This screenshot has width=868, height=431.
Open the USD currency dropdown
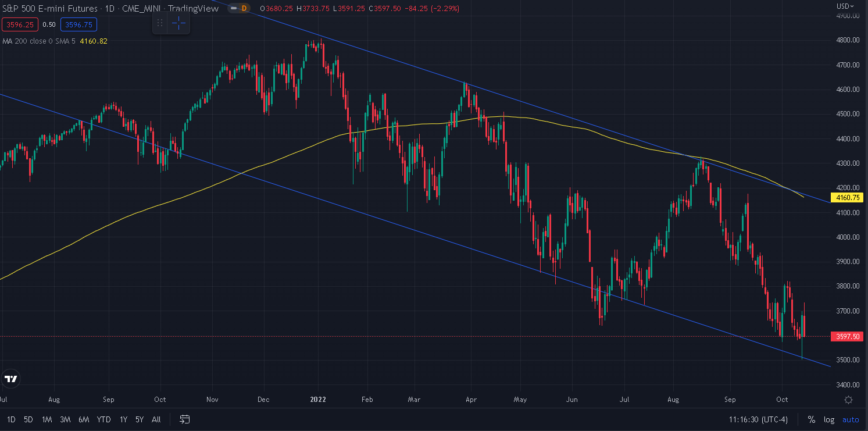click(x=845, y=6)
